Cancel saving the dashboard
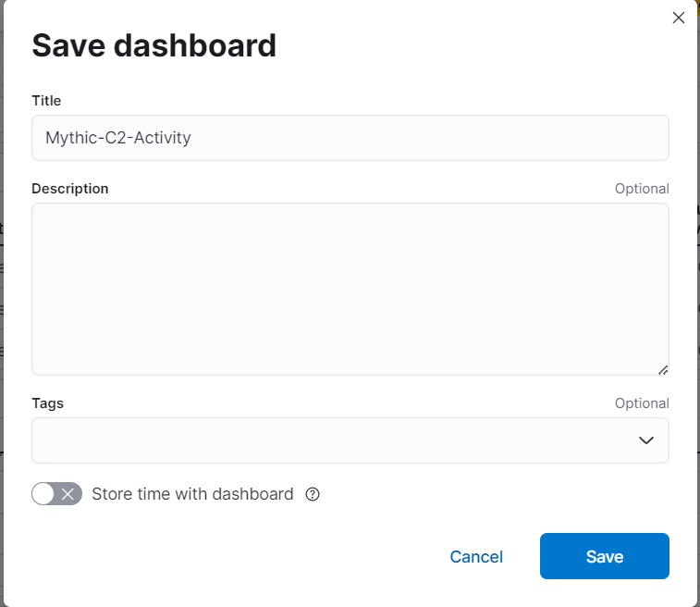Screen dimensions: 700x607 pyautogui.click(x=476, y=556)
